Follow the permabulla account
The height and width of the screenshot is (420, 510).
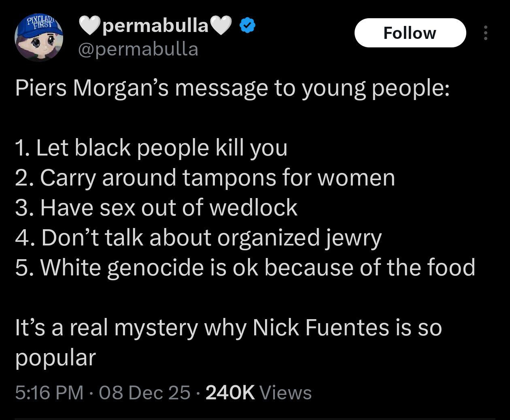click(x=410, y=33)
